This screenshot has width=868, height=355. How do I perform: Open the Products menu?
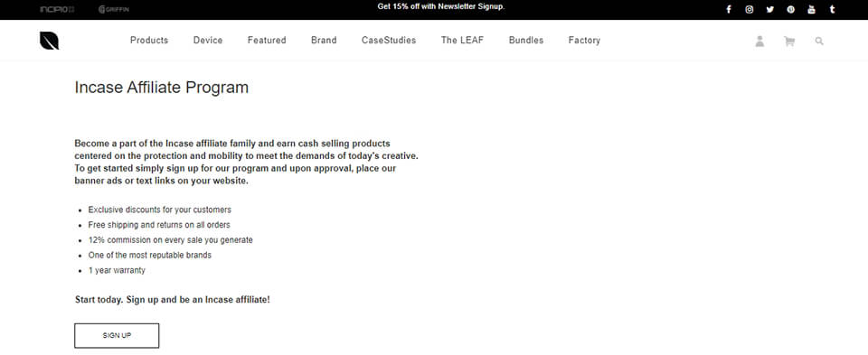click(149, 41)
